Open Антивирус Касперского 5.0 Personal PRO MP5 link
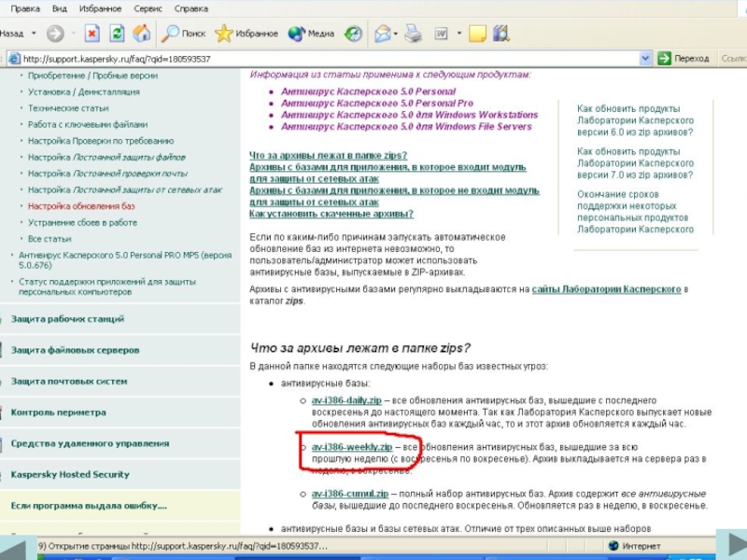Viewport: 747px width, 560px height. tap(125, 260)
